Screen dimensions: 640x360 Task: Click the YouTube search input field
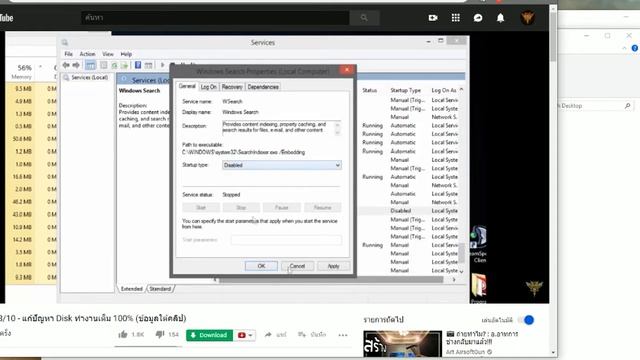click(215, 18)
